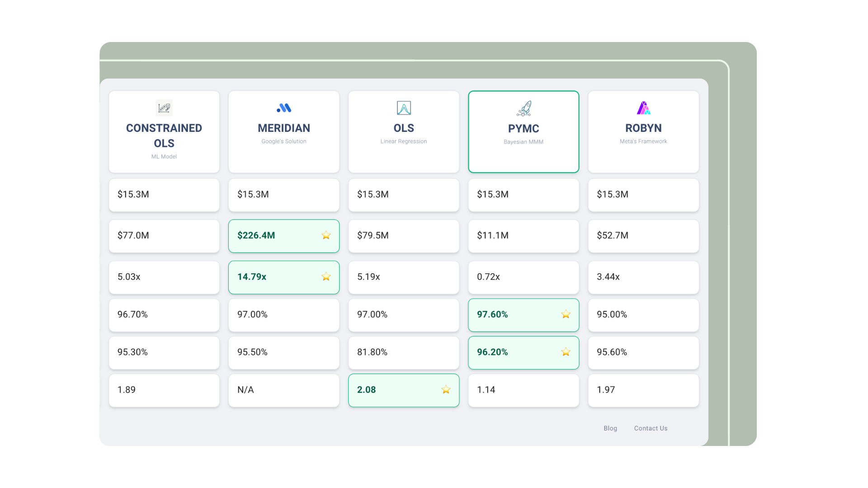Click Robyn's 3.44x value cell
This screenshot has width=868, height=488.
(x=643, y=277)
